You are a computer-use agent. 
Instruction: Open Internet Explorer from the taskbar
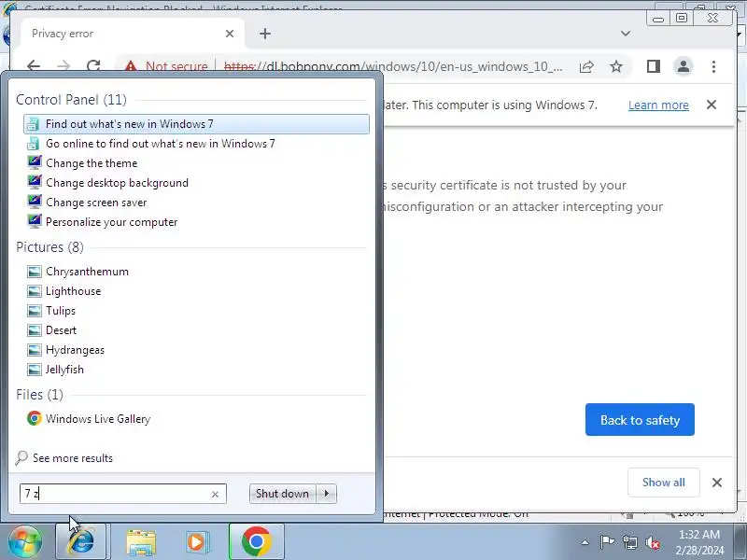click(81, 541)
